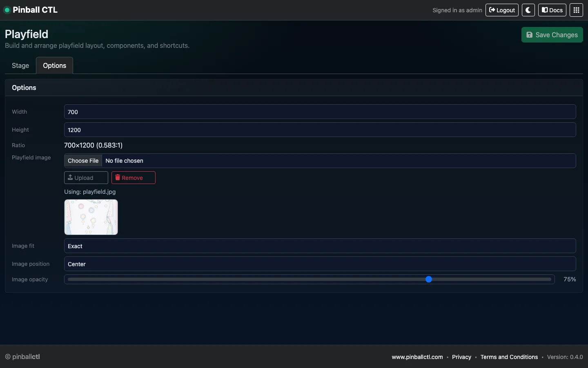Click the playfield.jpg preview thumbnail
The image size is (588, 368).
pyautogui.click(x=91, y=217)
